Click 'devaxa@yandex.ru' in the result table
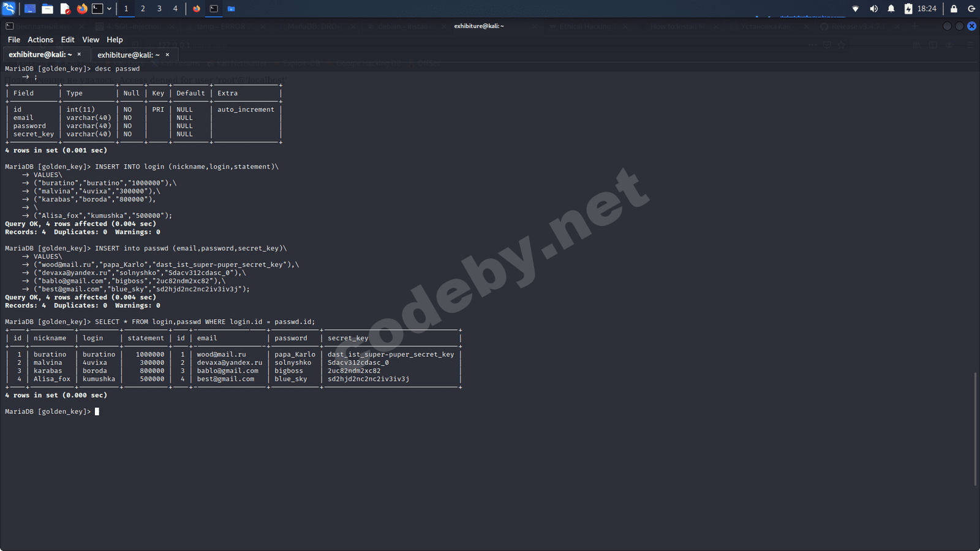 [230, 363]
